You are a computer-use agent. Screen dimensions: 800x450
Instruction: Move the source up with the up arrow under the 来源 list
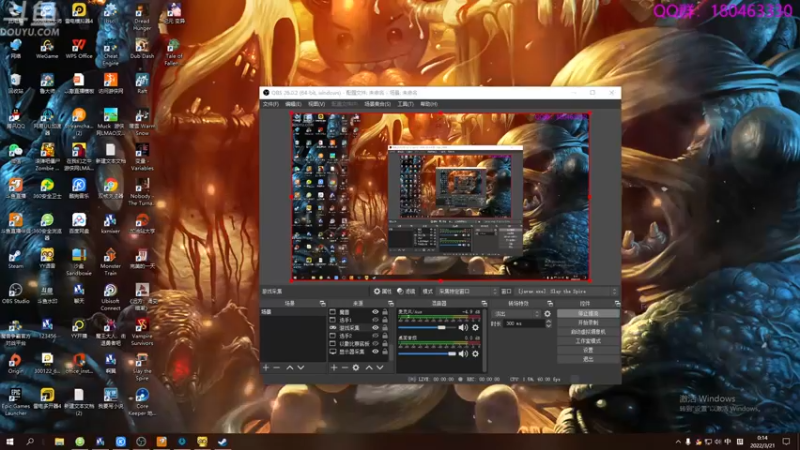[x=369, y=367]
